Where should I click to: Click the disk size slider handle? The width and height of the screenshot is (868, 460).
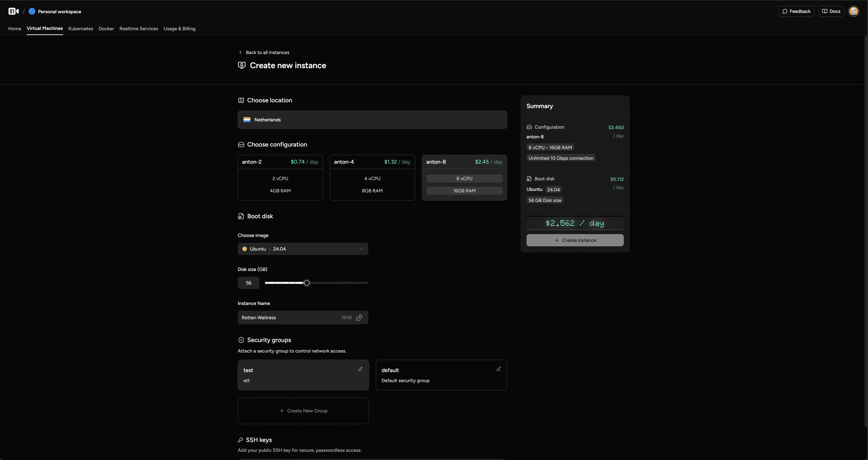[x=307, y=283]
